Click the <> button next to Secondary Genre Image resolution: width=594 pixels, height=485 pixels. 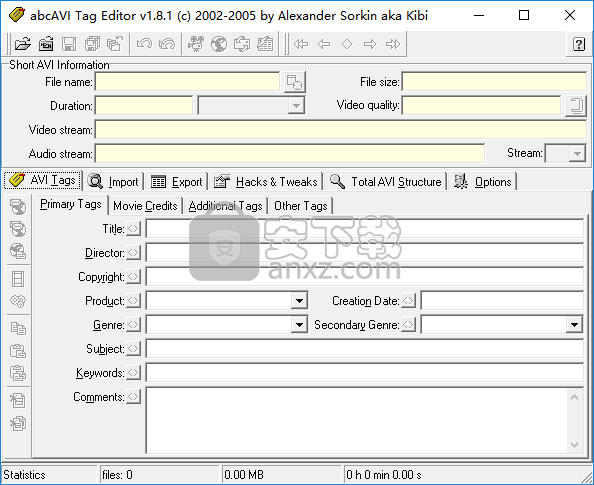pos(408,325)
